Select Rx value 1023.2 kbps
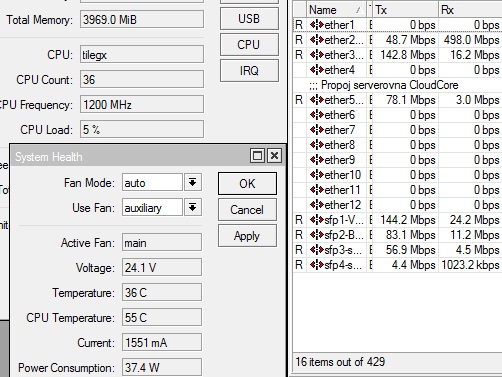Viewport: 502px width, 377px height. (470, 265)
